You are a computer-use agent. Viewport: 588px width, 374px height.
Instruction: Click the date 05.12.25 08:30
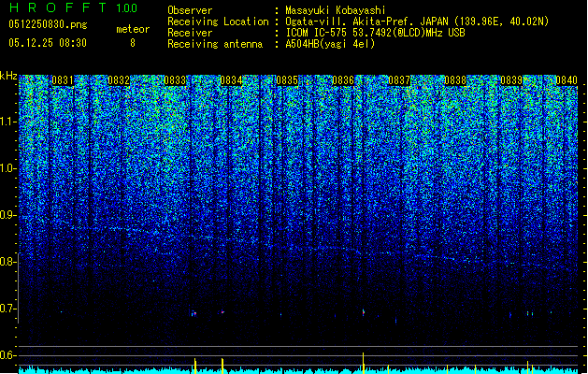point(48,43)
